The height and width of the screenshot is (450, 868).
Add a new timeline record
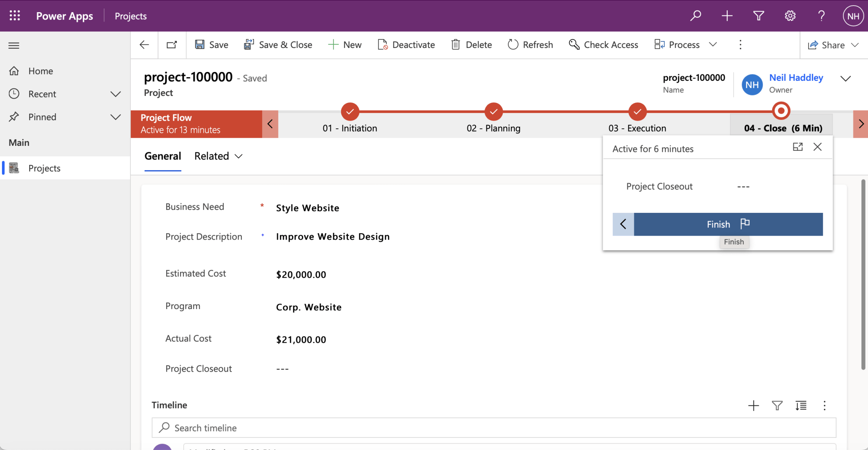753,405
